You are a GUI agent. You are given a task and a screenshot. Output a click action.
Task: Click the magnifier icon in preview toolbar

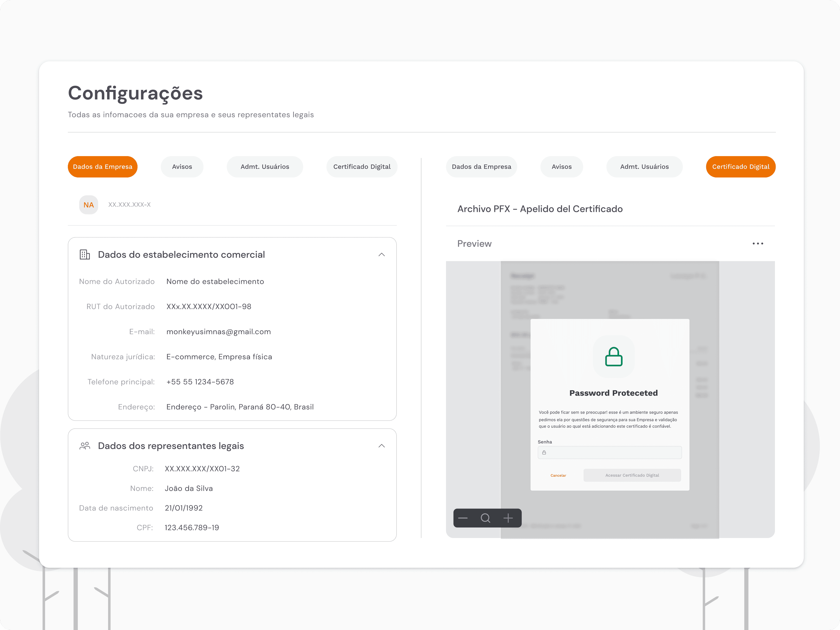[485, 518]
